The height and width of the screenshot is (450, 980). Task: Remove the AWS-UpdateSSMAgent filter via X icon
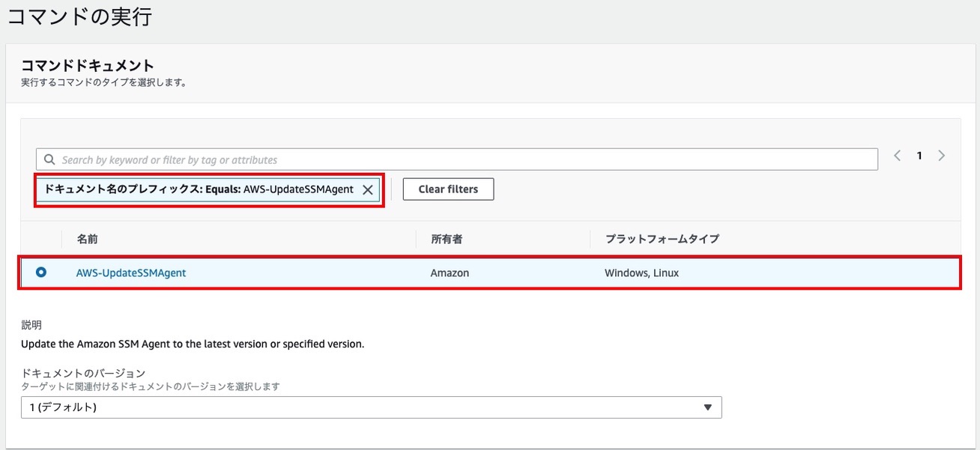pos(368,189)
